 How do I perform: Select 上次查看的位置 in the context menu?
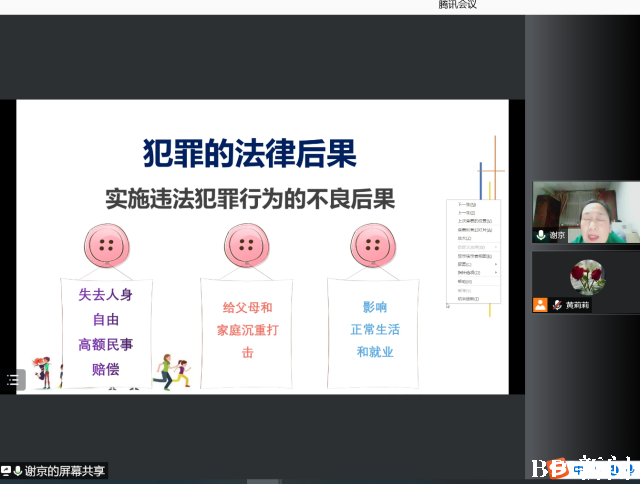click(473, 221)
